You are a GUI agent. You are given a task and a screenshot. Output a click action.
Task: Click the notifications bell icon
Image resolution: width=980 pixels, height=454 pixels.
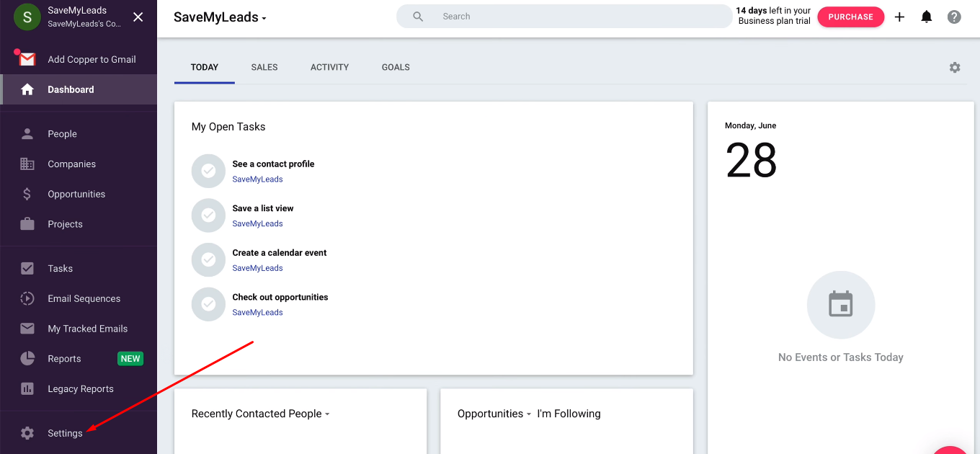tap(927, 17)
